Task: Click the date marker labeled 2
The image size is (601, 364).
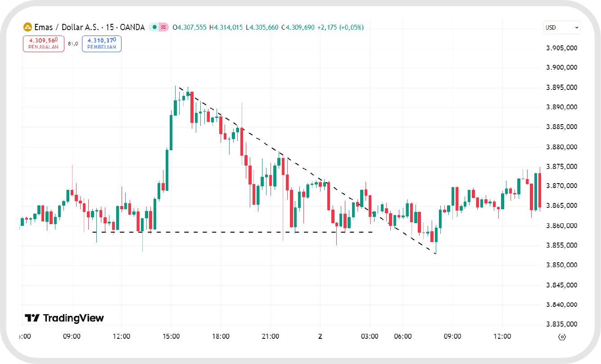Action: [x=320, y=337]
